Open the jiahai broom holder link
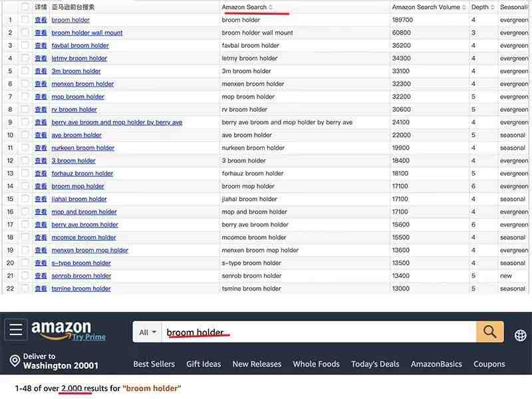 click(79, 199)
